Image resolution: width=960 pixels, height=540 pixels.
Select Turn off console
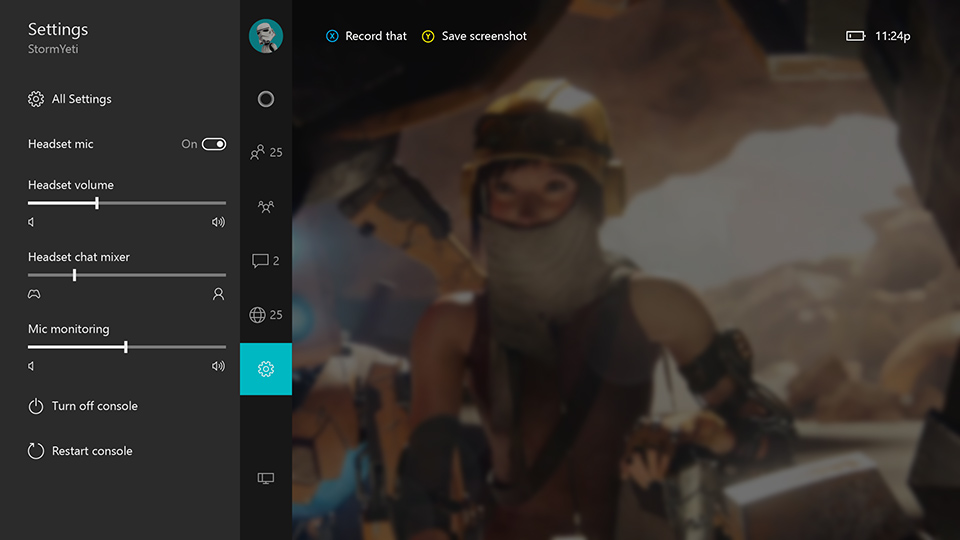coord(83,406)
